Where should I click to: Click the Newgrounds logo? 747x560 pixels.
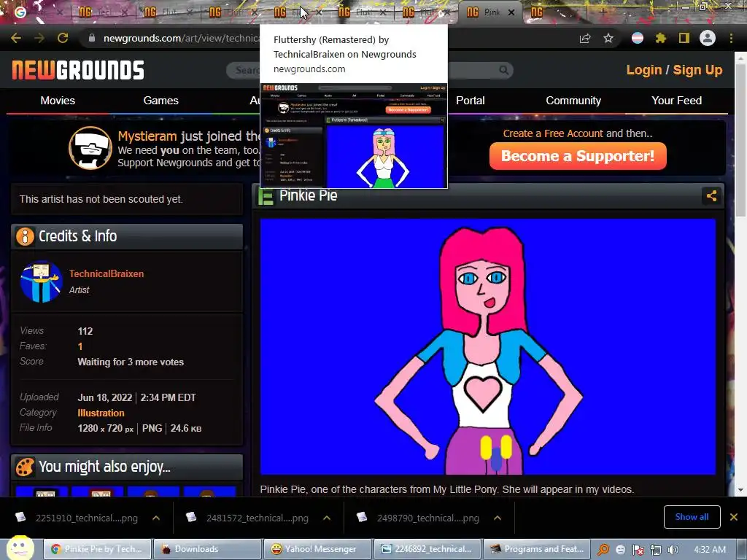(78, 70)
